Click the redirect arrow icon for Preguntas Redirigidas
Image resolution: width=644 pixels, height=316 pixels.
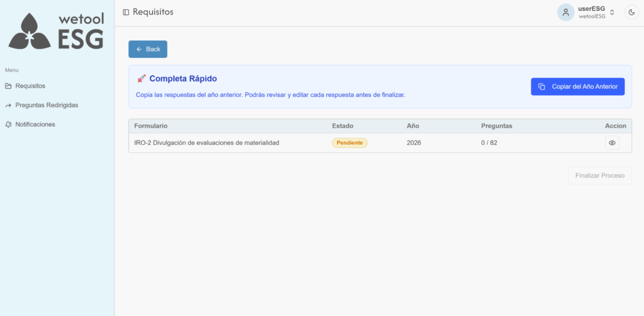pos(8,105)
